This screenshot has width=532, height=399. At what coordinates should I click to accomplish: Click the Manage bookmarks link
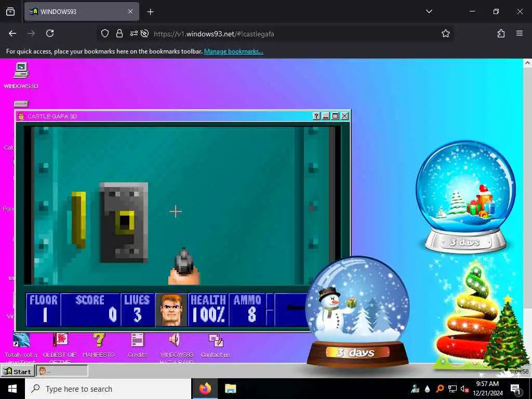[233, 51]
